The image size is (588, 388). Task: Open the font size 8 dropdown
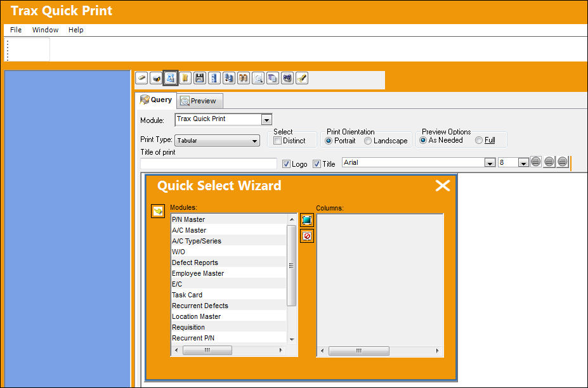pos(523,163)
